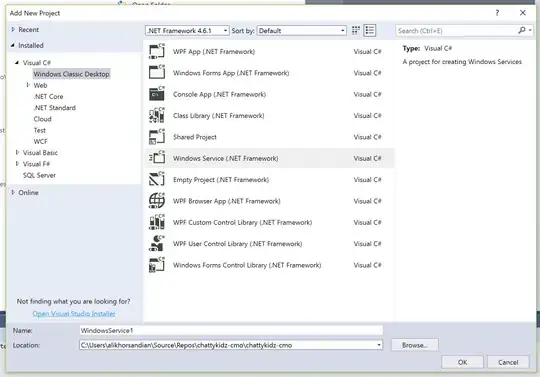Select the WPF Browser App globe icon
The image size is (540, 377).
click(x=157, y=201)
